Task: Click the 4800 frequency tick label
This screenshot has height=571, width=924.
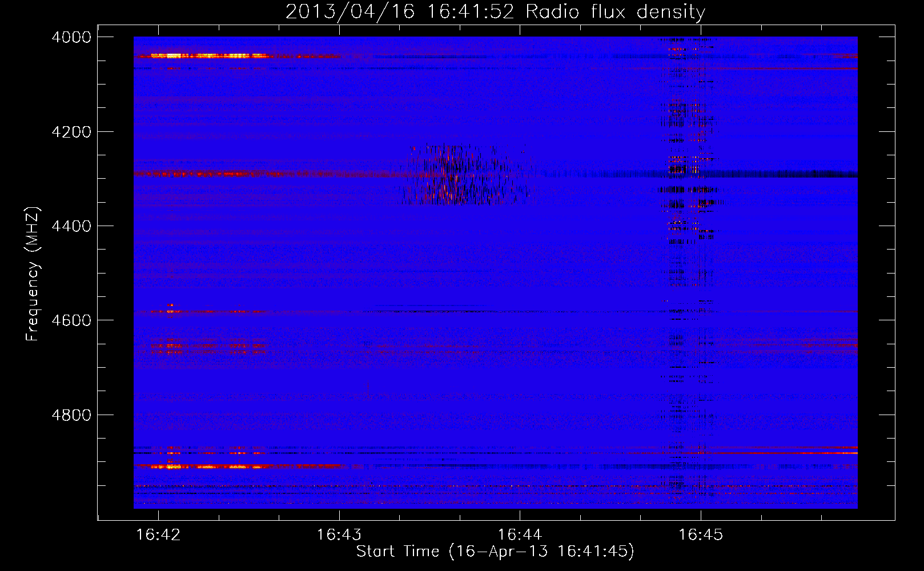Action: pos(71,415)
